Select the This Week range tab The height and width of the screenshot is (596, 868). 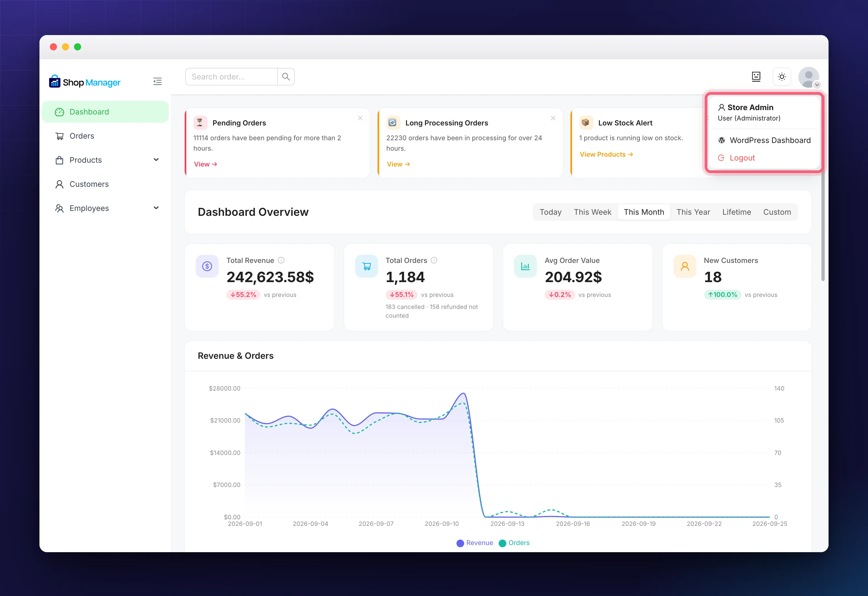tap(593, 212)
